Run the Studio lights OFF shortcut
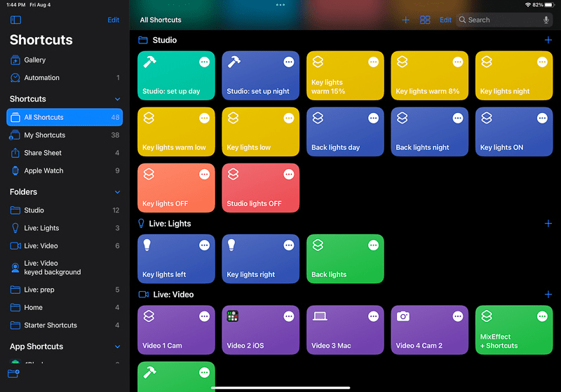The width and height of the screenshot is (561, 392). click(260, 188)
